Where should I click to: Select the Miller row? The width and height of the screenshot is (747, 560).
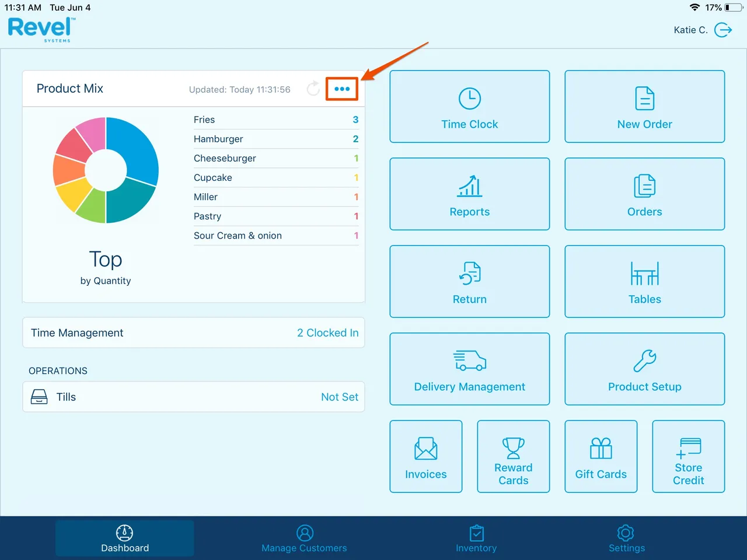[276, 197]
